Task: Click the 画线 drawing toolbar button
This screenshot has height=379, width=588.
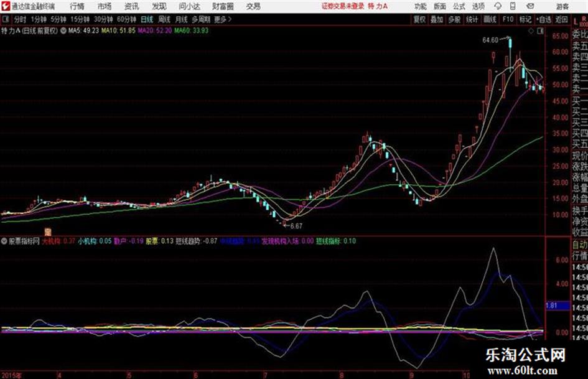Action: click(490, 19)
